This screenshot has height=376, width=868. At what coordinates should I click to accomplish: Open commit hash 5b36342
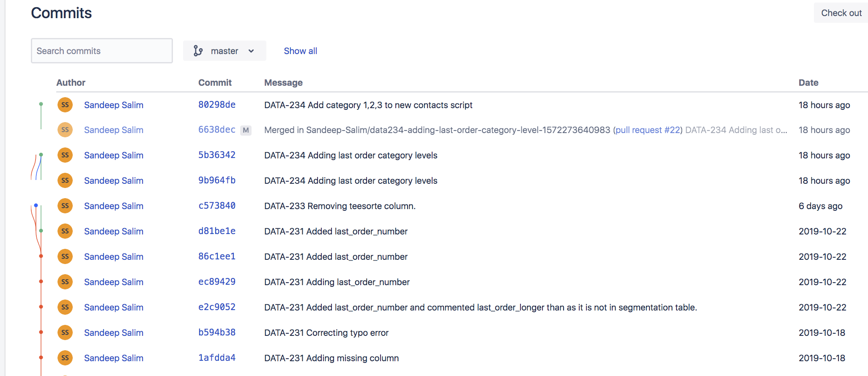(216, 155)
